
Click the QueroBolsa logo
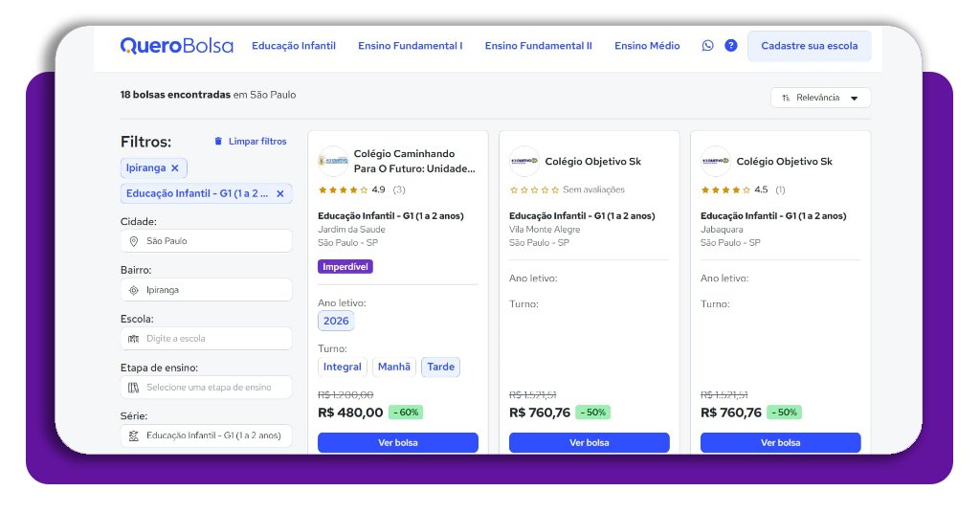pyautogui.click(x=176, y=45)
